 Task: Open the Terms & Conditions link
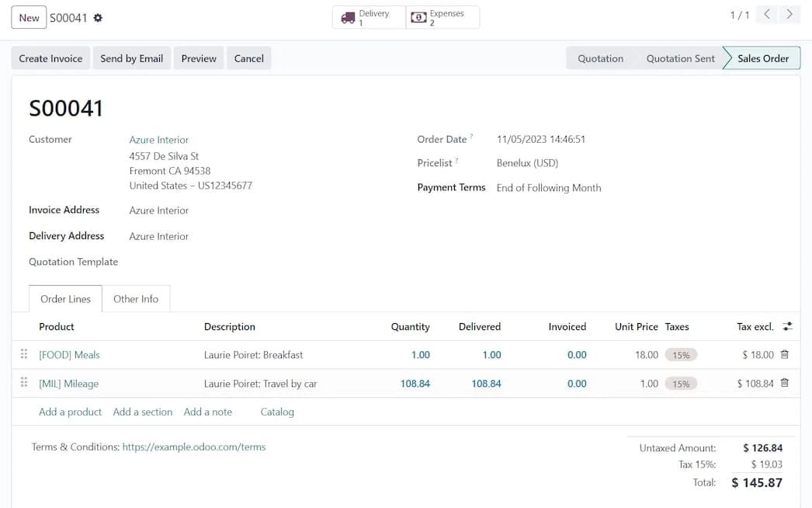(x=193, y=447)
